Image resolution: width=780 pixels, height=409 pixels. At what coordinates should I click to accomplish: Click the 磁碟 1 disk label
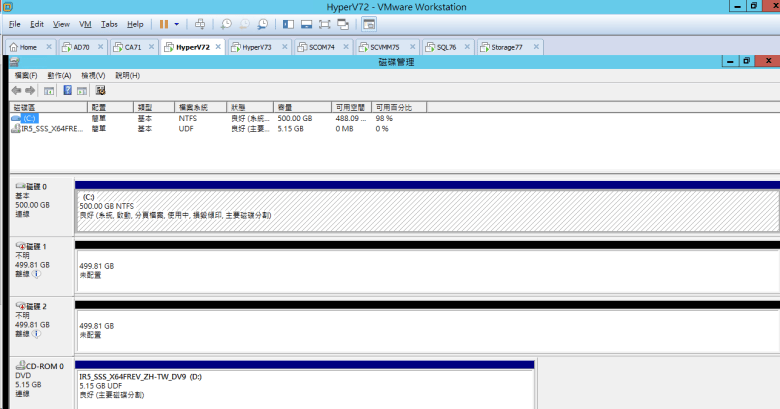tap(36, 245)
